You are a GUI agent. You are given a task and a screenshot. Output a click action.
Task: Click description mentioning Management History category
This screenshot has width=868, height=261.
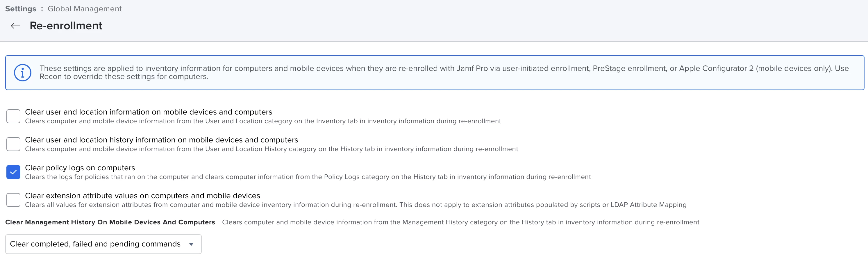(461, 222)
